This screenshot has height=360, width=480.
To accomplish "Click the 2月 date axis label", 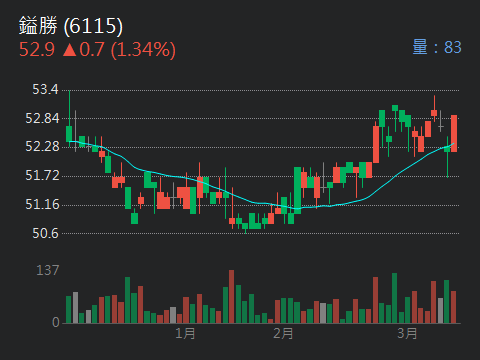I will [283, 333].
